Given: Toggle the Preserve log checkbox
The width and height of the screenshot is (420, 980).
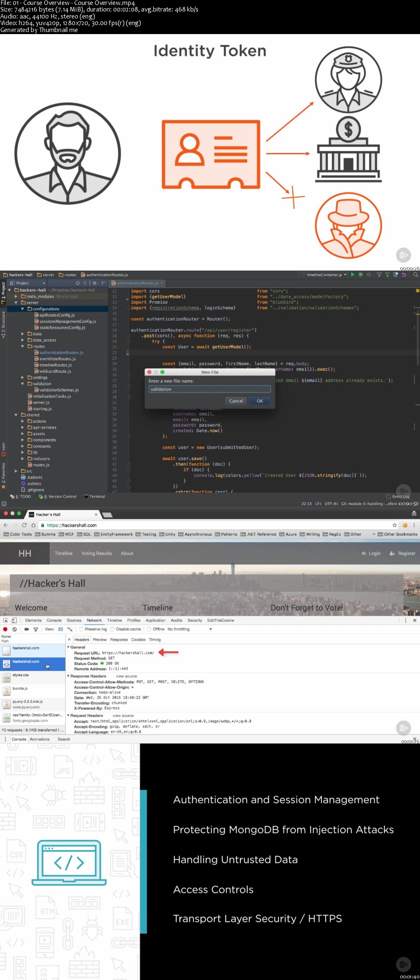Looking at the screenshot, I should [x=81, y=629].
